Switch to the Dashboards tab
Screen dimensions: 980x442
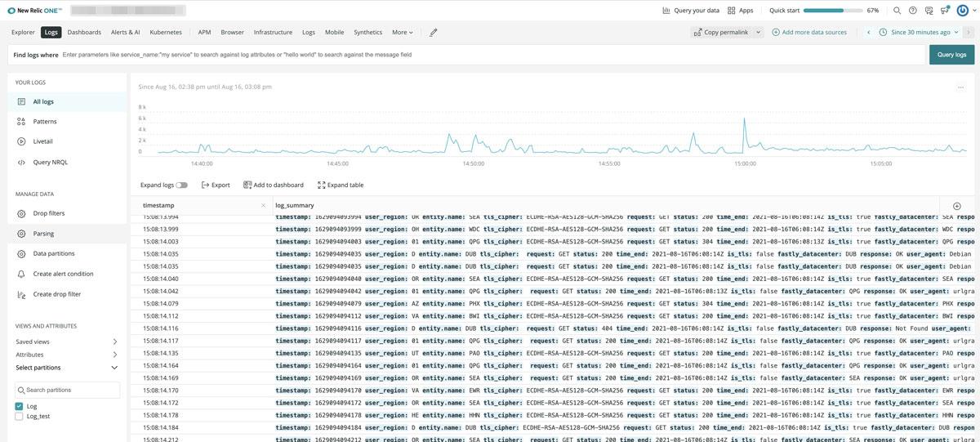pos(84,33)
